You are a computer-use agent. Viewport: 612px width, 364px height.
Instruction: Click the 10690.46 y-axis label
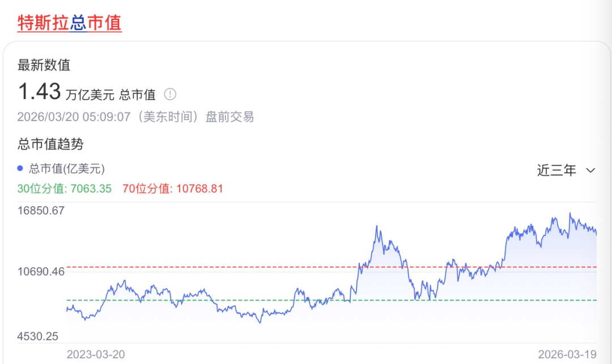point(41,271)
